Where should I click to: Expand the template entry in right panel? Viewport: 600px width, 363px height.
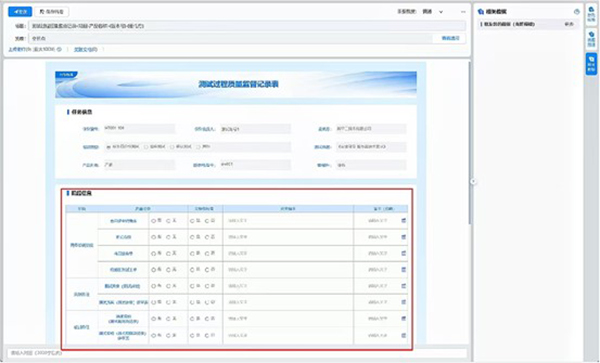pos(528,24)
